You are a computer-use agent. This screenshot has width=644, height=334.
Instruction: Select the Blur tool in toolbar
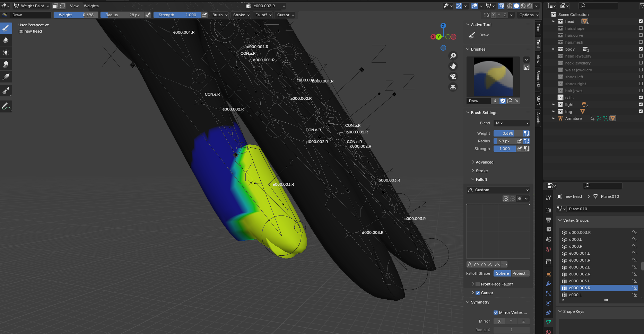(6, 40)
